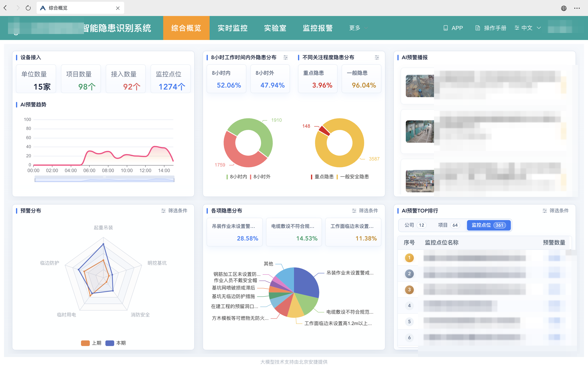Open the third AI预警播报 snapshot thumbnail
The image size is (588, 369).
point(420,181)
